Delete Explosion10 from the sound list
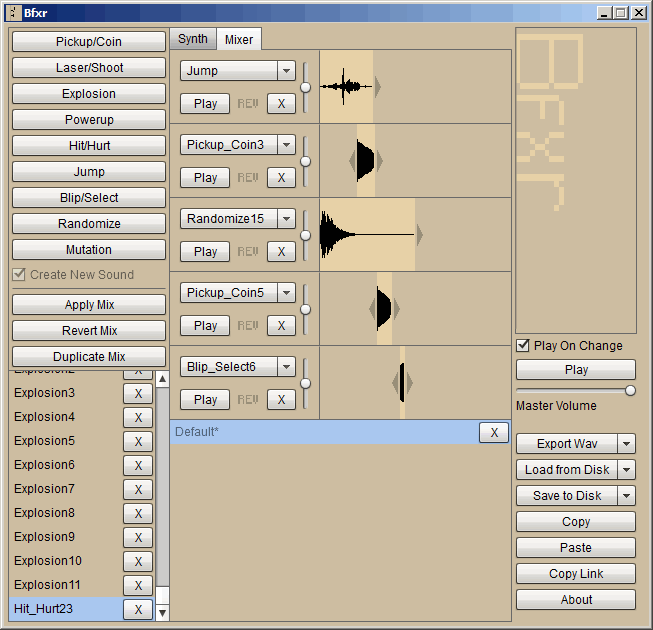The image size is (653, 630). 138,561
